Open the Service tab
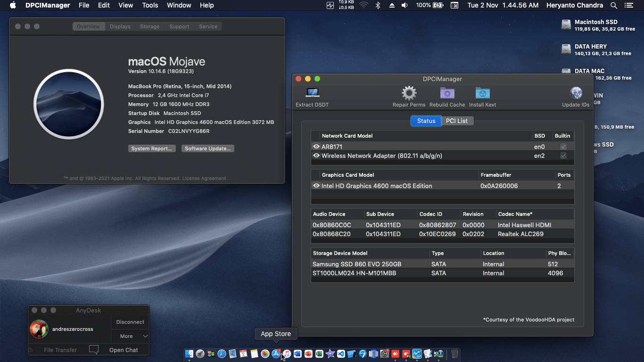The height and width of the screenshot is (362, 644). (208, 26)
